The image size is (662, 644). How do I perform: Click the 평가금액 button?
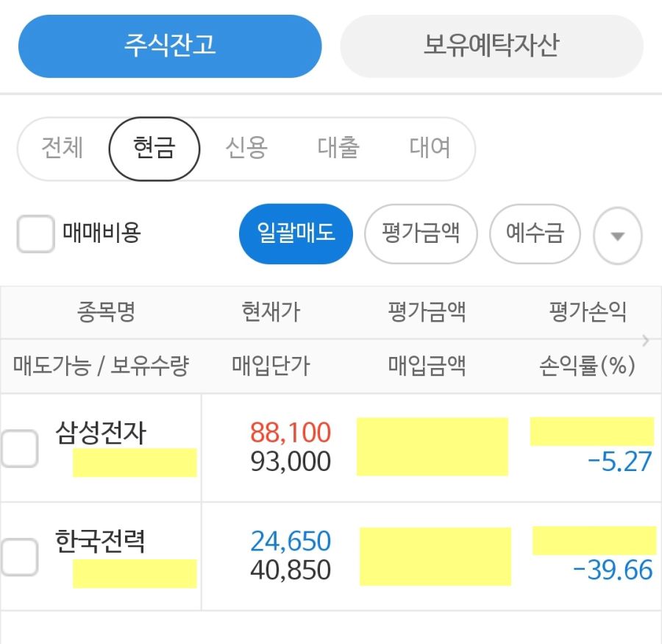(x=421, y=233)
